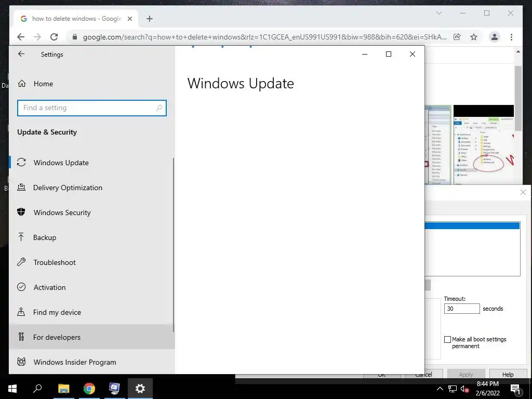Open Activation page

tap(92, 287)
